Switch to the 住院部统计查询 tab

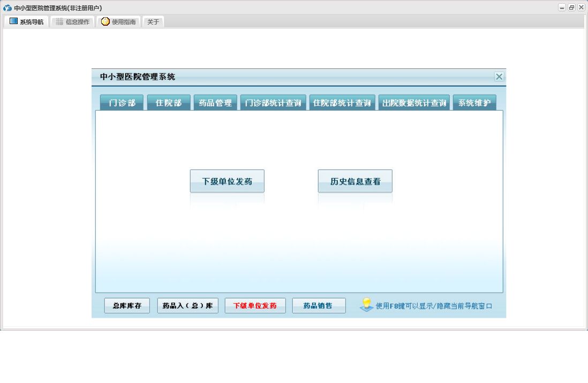click(342, 103)
